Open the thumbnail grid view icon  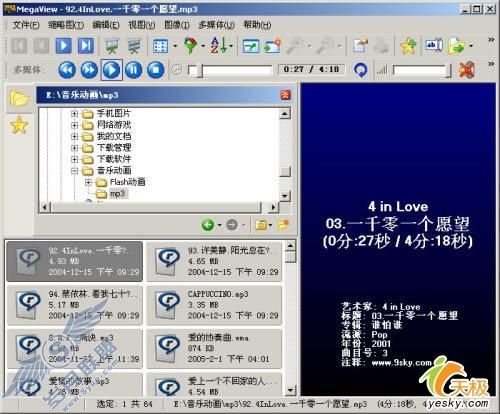point(160,46)
